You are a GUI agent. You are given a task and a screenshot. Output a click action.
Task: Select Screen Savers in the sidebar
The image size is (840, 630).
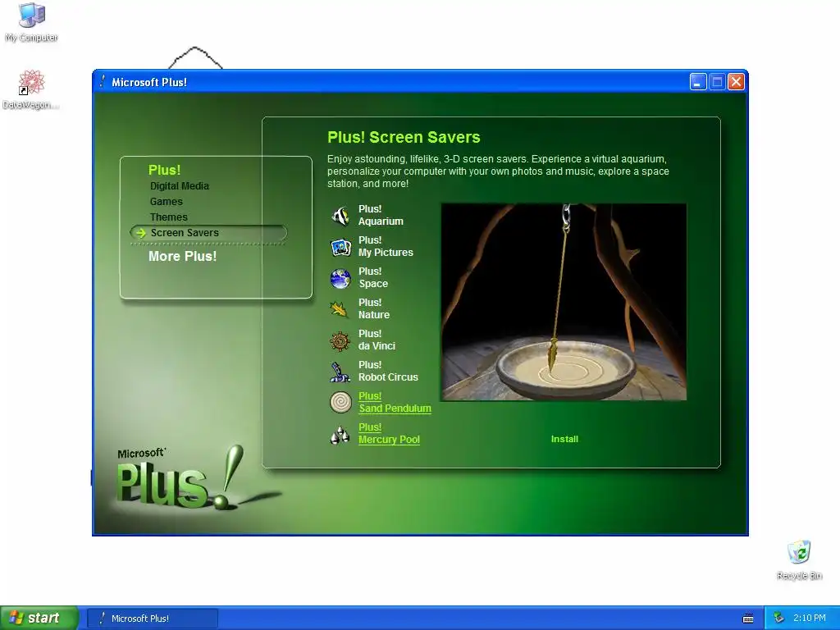208,232
